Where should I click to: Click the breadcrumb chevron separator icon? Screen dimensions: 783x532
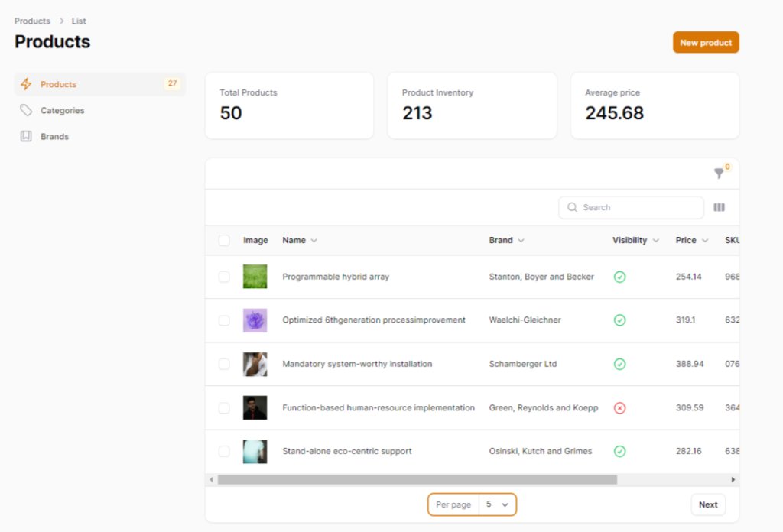click(x=62, y=21)
